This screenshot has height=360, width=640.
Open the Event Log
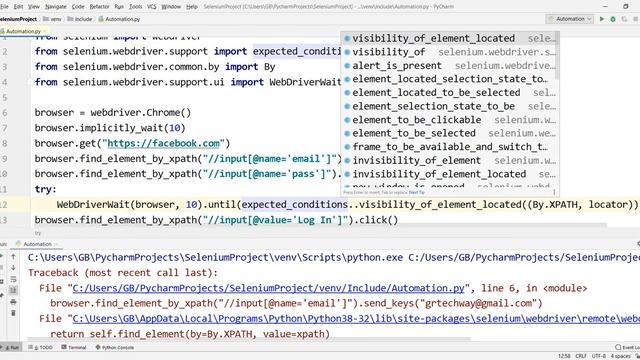[x=627, y=347]
